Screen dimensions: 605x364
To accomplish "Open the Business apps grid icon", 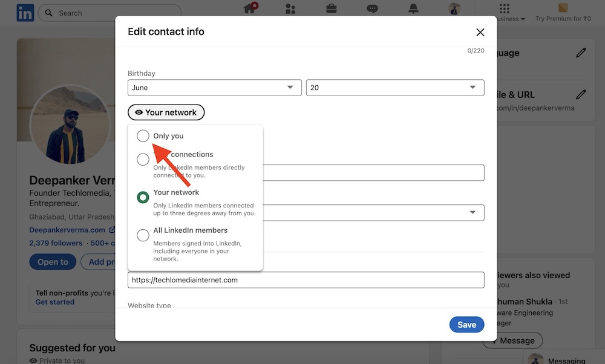I will pos(505,8).
